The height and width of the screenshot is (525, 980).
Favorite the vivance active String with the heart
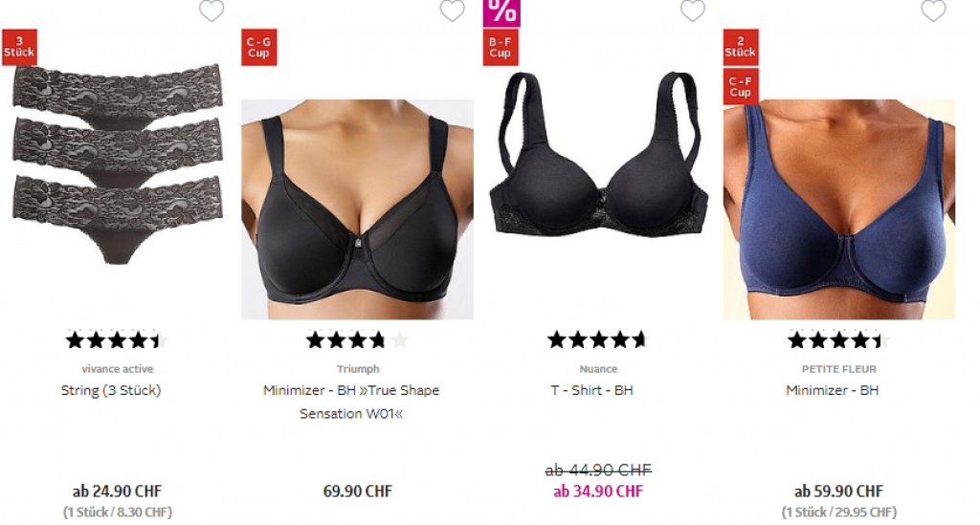point(212,10)
